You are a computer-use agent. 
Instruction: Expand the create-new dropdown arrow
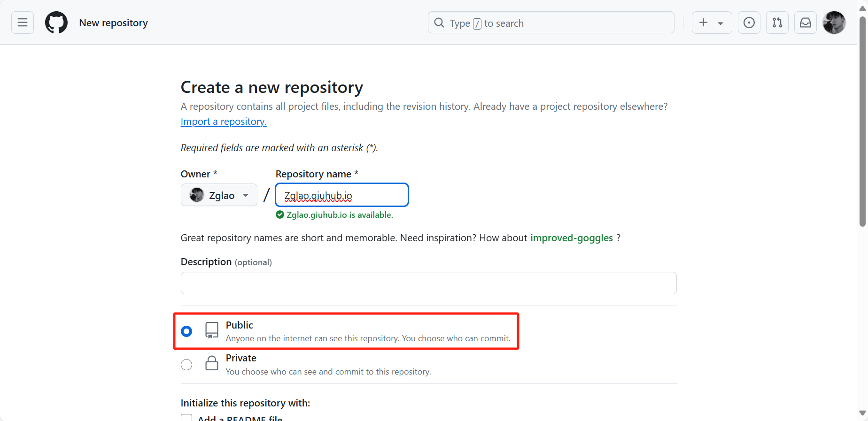pos(721,23)
